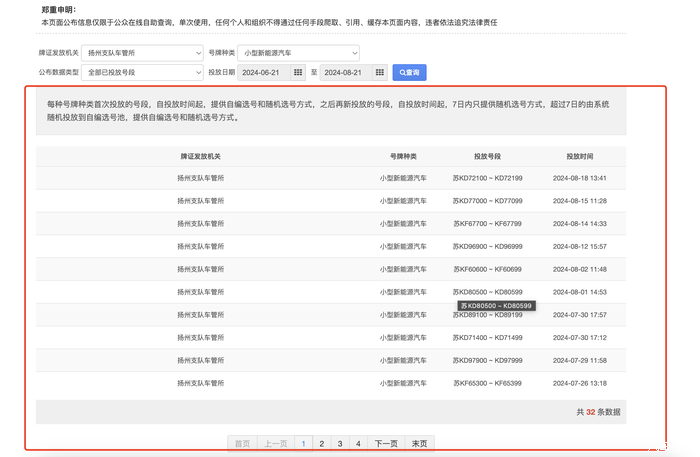Select row with 苏KD72100 ~ KD72199
Screen dimensions: 700x457
pyautogui.click(x=487, y=178)
